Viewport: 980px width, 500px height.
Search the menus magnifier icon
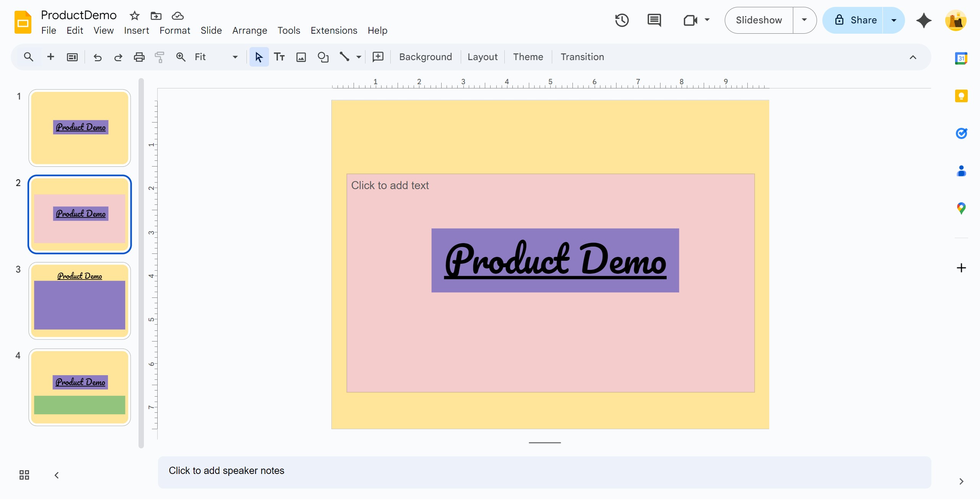click(x=28, y=57)
